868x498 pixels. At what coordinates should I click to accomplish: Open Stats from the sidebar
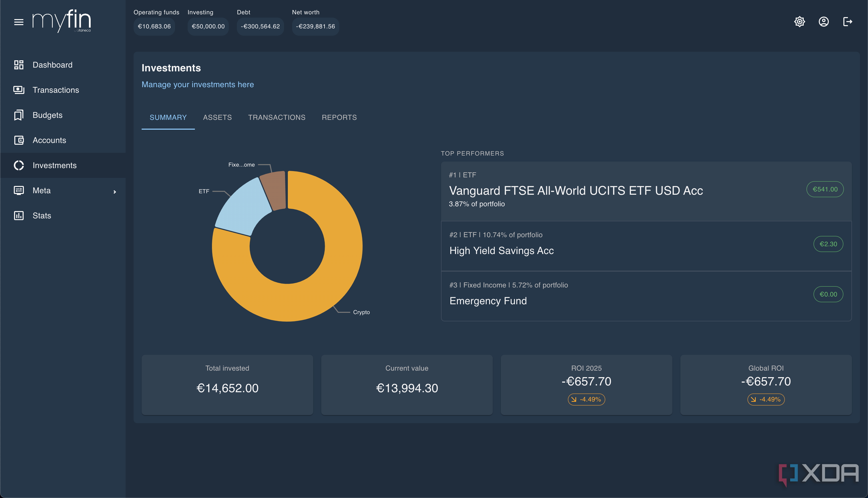click(x=63, y=216)
